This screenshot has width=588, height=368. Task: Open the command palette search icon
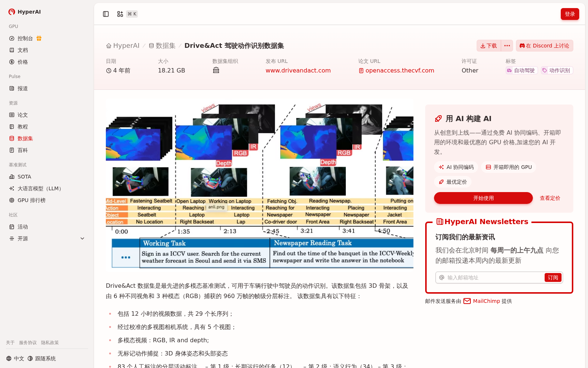point(120,14)
